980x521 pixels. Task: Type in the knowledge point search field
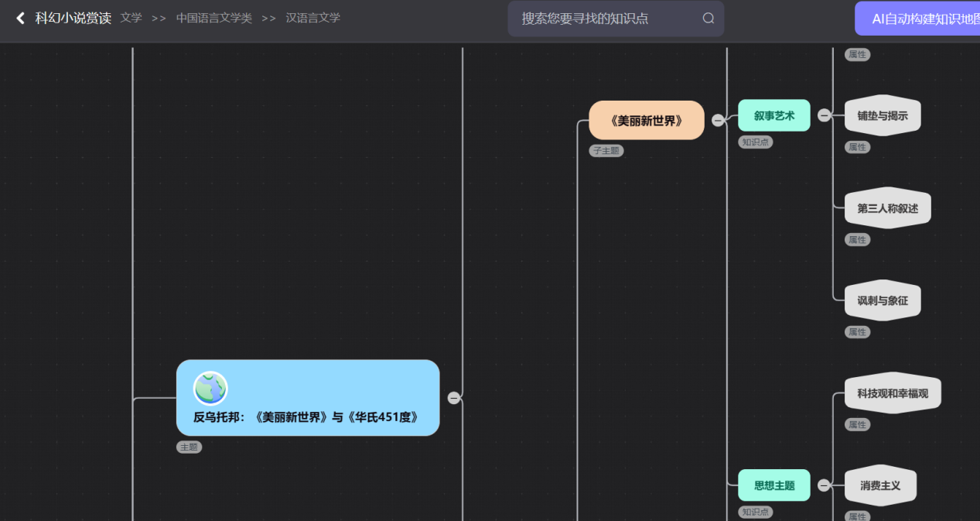tap(607, 19)
